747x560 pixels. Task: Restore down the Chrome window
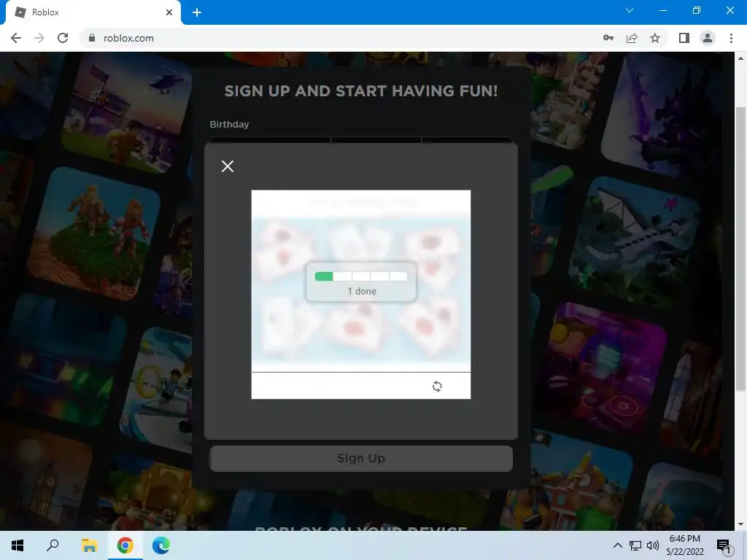pos(697,10)
